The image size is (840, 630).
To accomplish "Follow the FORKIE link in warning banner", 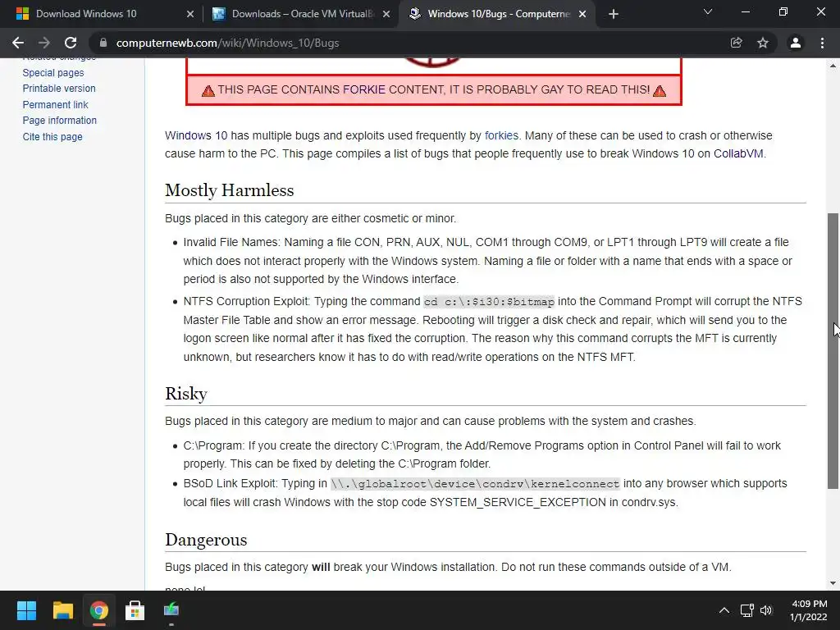I will tap(363, 89).
